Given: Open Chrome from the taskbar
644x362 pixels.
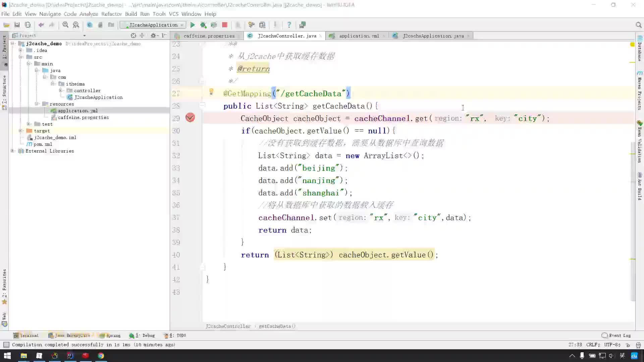Looking at the screenshot, I should pyautogui.click(x=101, y=356).
